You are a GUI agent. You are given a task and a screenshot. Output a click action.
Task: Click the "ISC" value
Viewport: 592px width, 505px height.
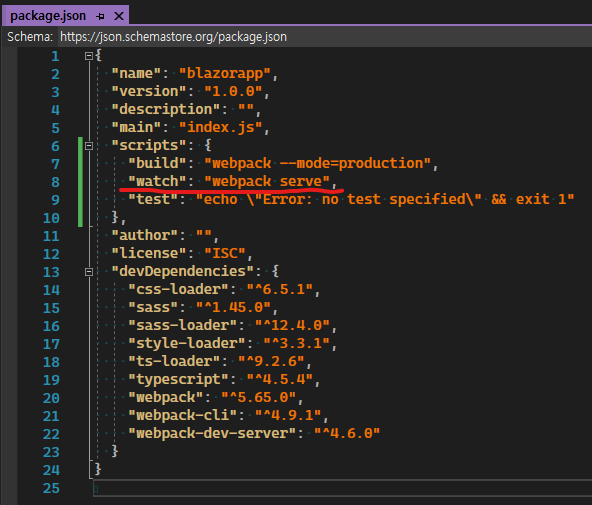coord(225,253)
